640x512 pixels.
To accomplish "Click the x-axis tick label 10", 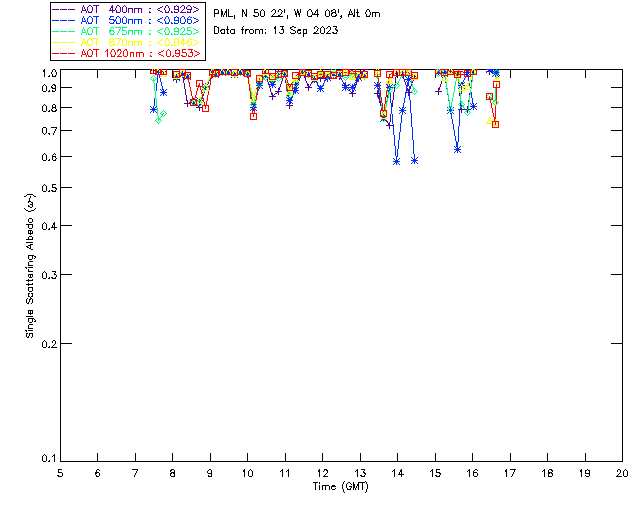I will click(x=247, y=473).
